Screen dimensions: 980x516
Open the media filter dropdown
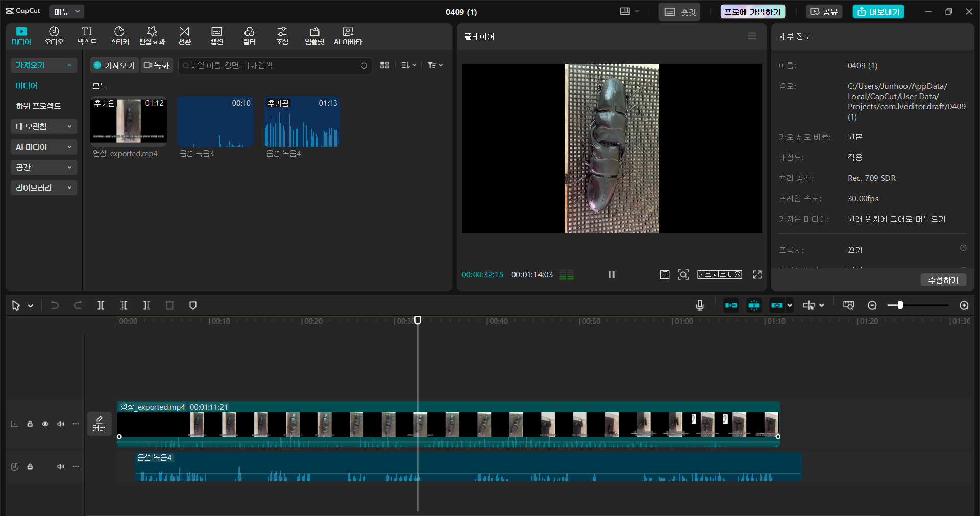point(435,65)
